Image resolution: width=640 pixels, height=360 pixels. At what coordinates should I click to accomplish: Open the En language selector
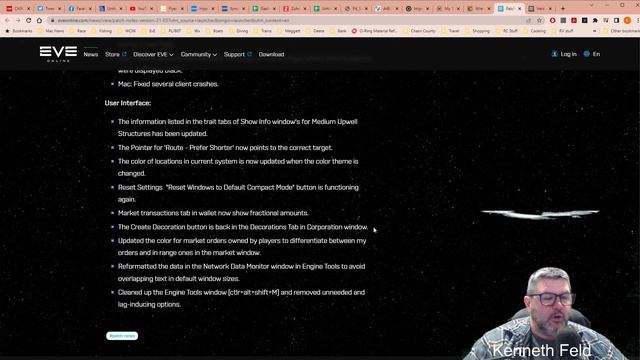(x=591, y=54)
